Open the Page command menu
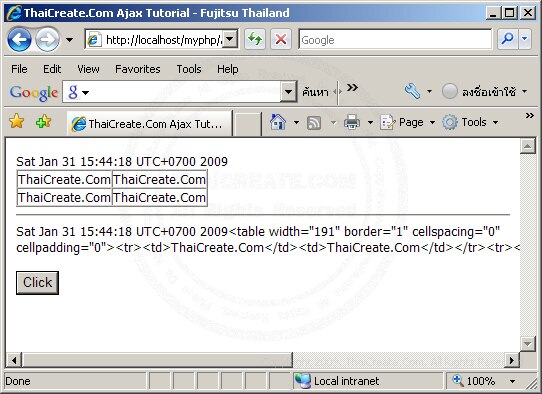Image resolution: width=542 pixels, height=394 pixels. [408, 122]
